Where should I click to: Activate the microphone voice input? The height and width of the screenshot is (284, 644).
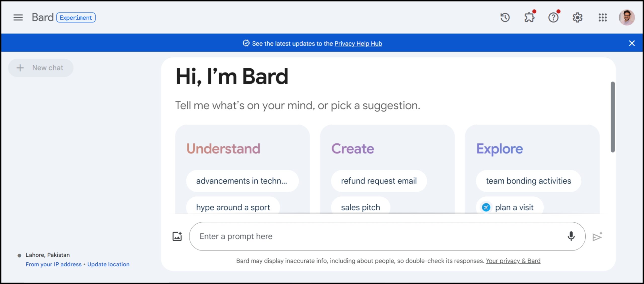(571, 236)
